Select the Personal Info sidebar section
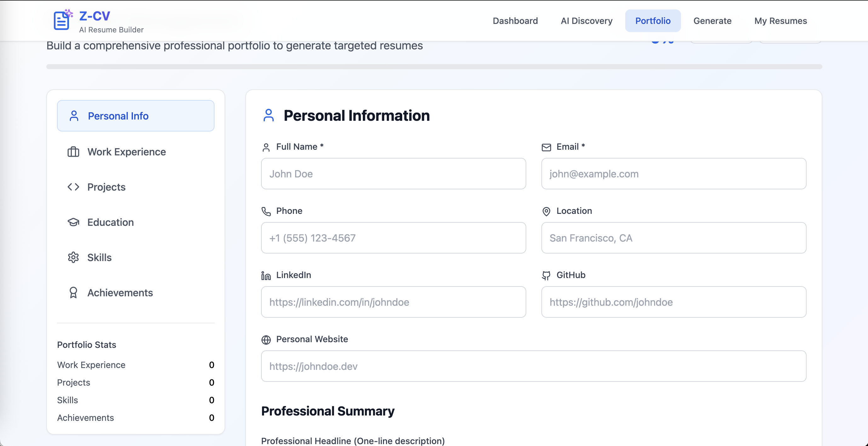The image size is (868, 446). tap(135, 116)
